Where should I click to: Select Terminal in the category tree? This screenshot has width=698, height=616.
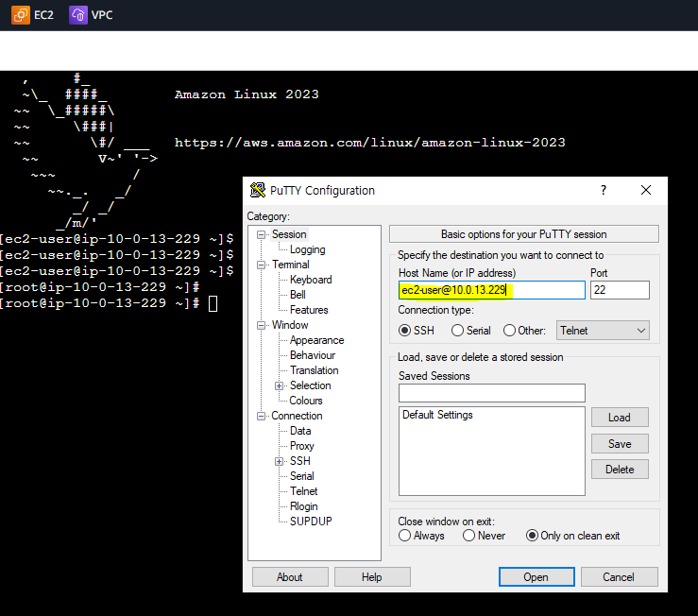(291, 265)
